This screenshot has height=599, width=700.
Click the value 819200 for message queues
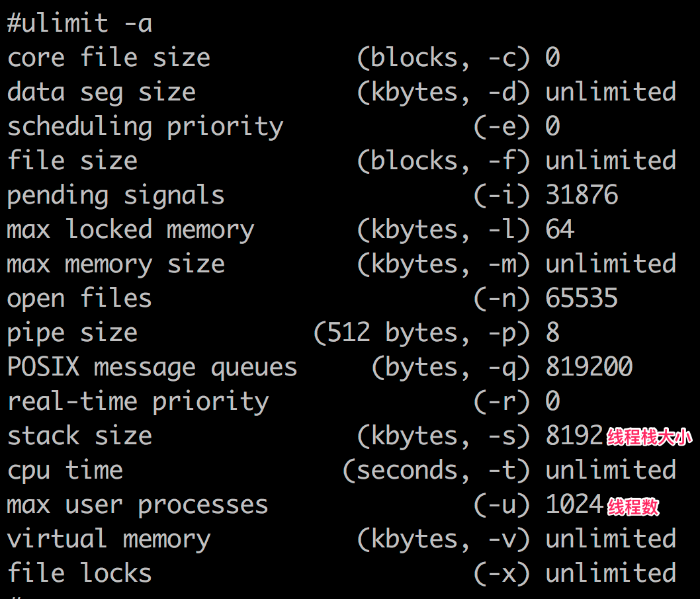pyautogui.click(x=589, y=368)
